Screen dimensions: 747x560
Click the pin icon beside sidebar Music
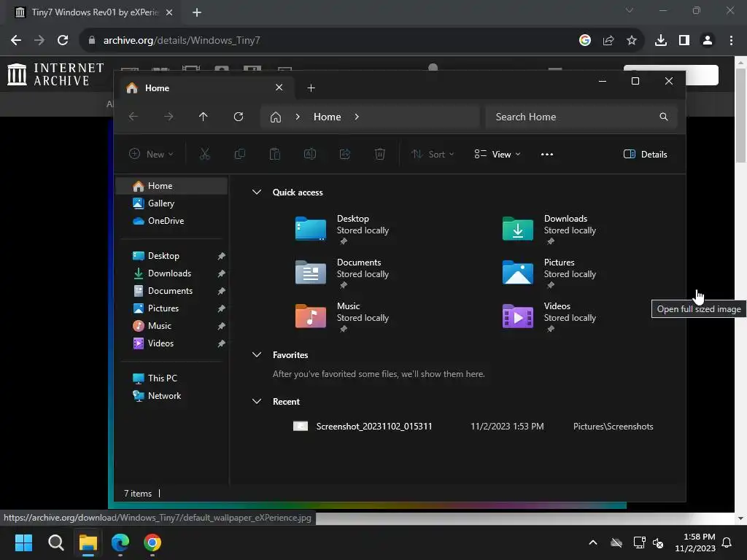pyautogui.click(x=221, y=326)
